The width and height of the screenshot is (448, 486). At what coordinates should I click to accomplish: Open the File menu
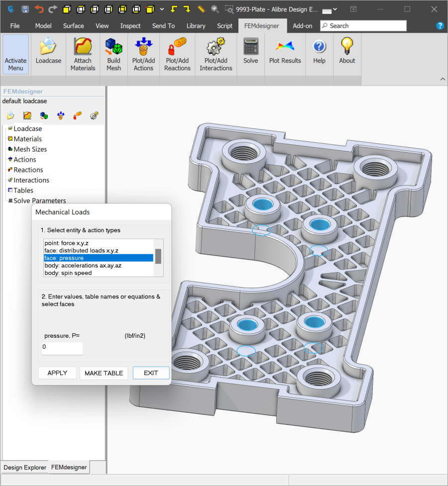[x=15, y=26]
